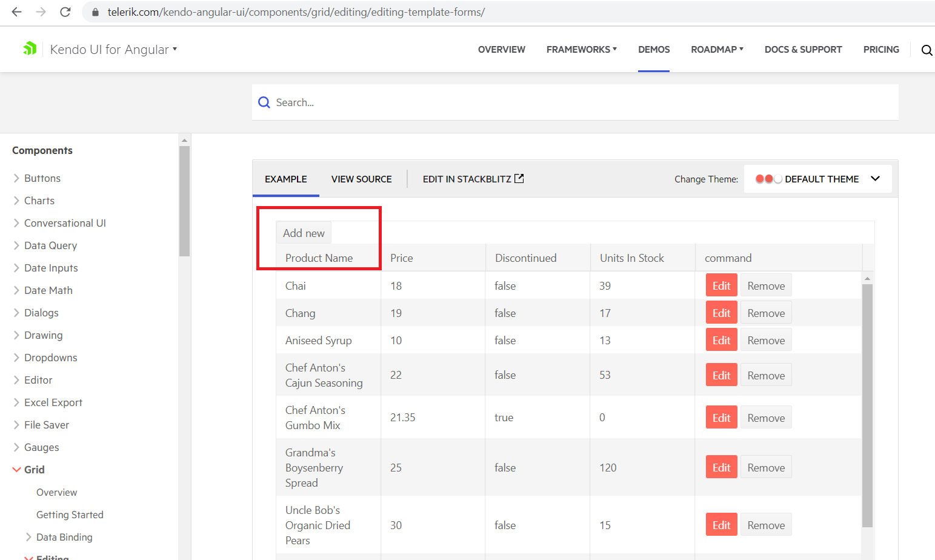Screen dimensions: 935x560
Task: Click the Add new button
Action: pos(304,233)
